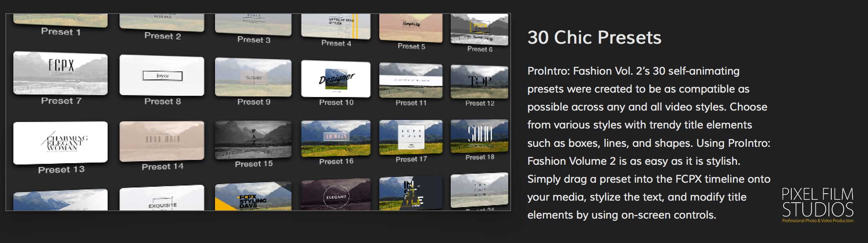Image resolution: width=868 pixels, height=243 pixels.
Task: Choose the Preset 1 thumbnail
Action: [60, 21]
